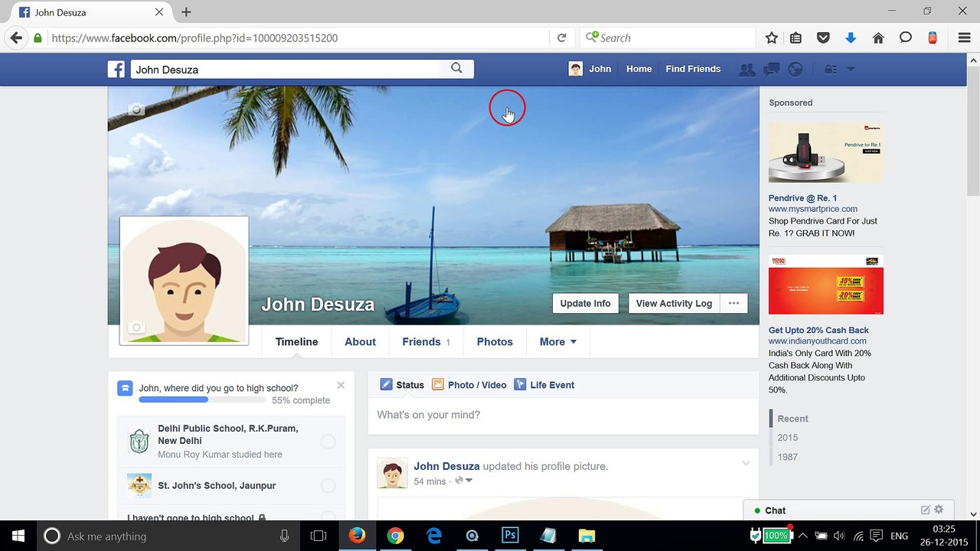Open the About tab
The width and height of the screenshot is (980, 551).
pyautogui.click(x=360, y=342)
